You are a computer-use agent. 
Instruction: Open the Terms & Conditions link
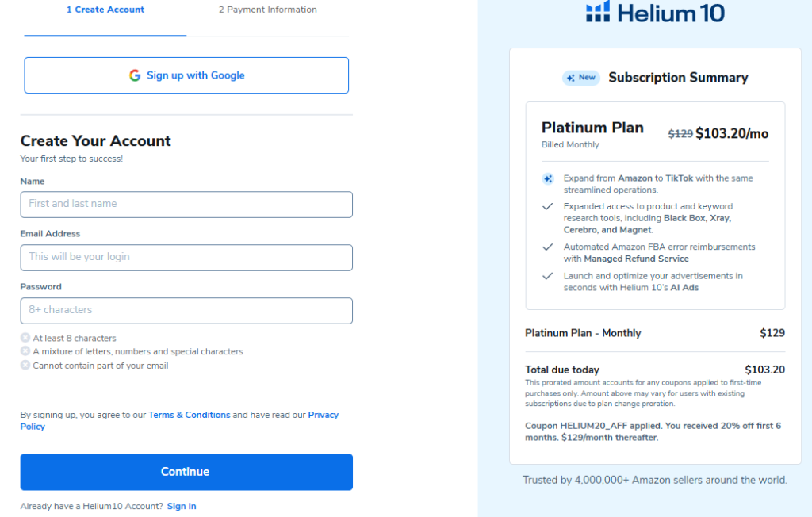tap(189, 415)
